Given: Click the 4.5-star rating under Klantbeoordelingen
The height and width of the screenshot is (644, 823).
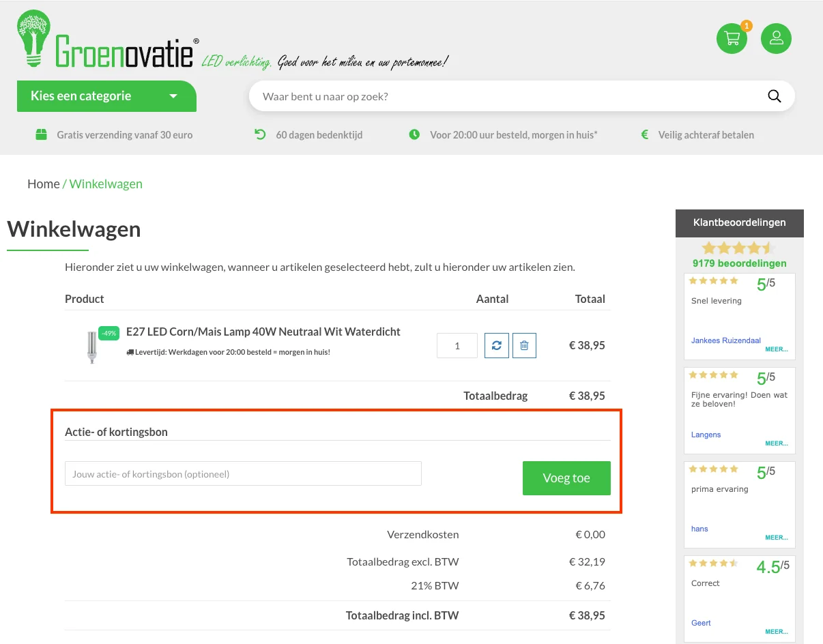Looking at the screenshot, I should point(739,248).
